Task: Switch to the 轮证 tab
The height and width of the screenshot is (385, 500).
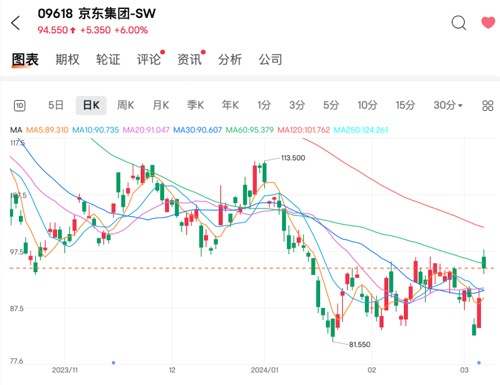Action: [108, 60]
